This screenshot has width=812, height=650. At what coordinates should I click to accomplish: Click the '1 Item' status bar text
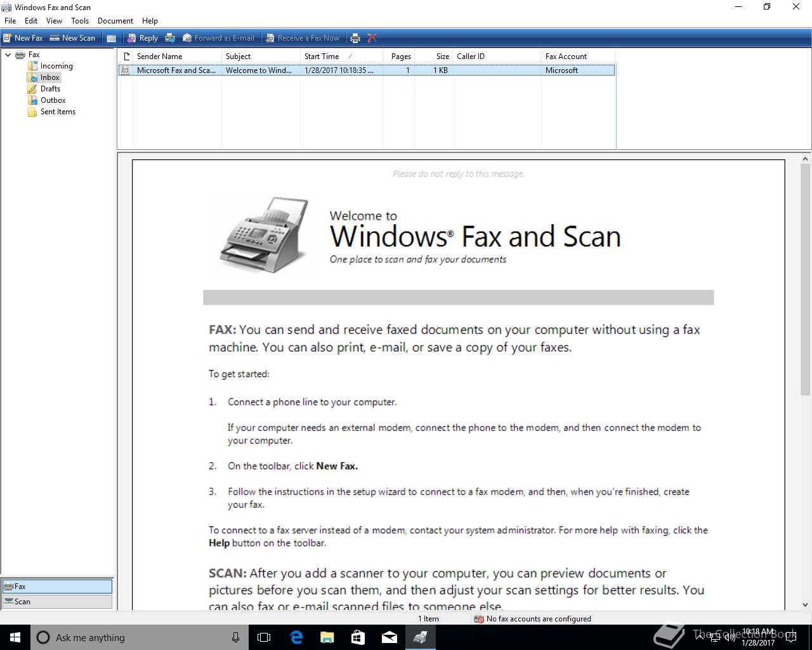click(x=428, y=619)
